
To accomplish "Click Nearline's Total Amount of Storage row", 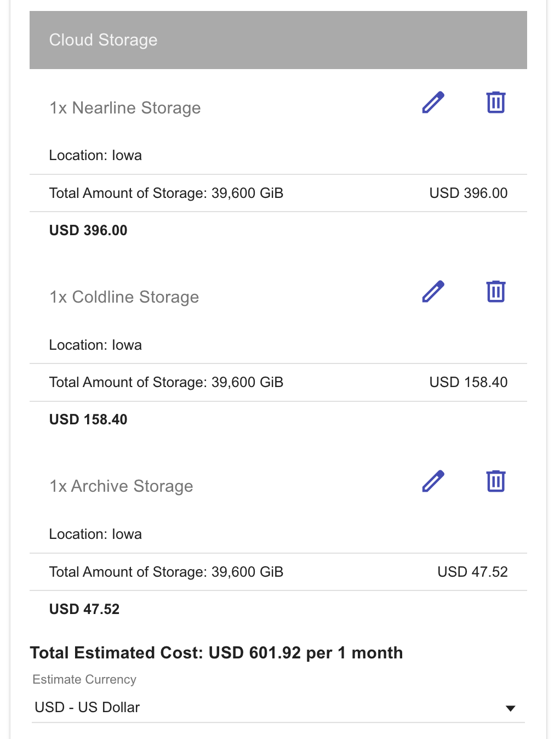I will 166,193.
